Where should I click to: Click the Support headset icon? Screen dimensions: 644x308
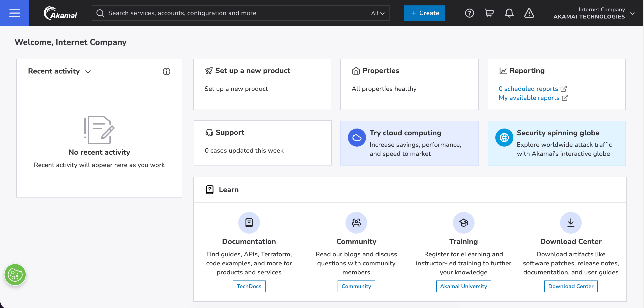pyautogui.click(x=209, y=133)
